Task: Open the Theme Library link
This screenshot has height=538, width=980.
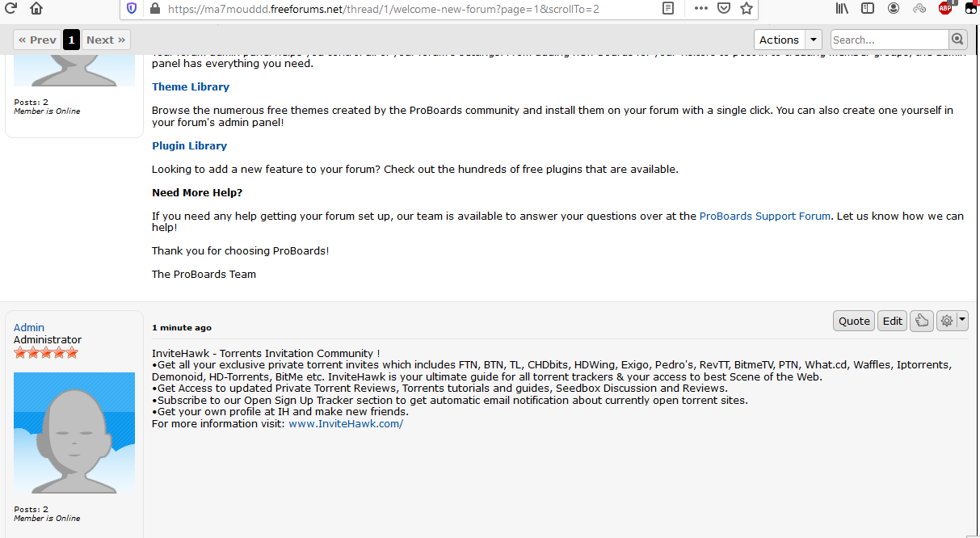Action: coord(191,86)
